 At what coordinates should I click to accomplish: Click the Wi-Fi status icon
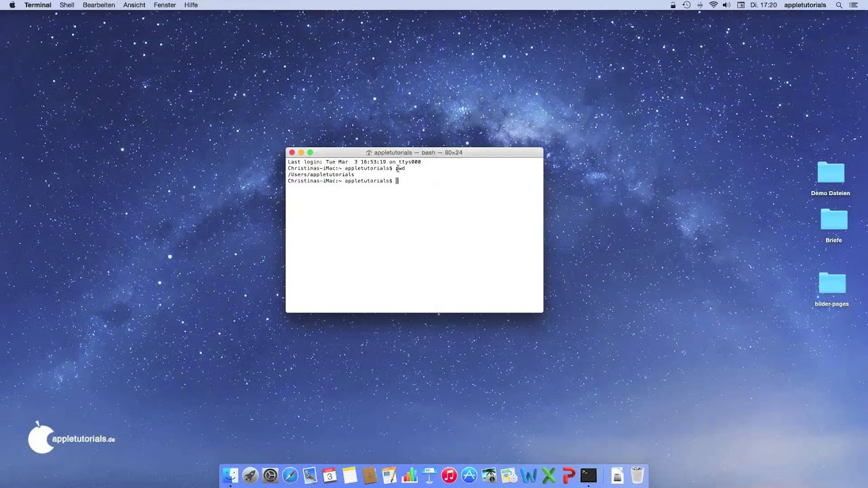click(x=713, y=5)
